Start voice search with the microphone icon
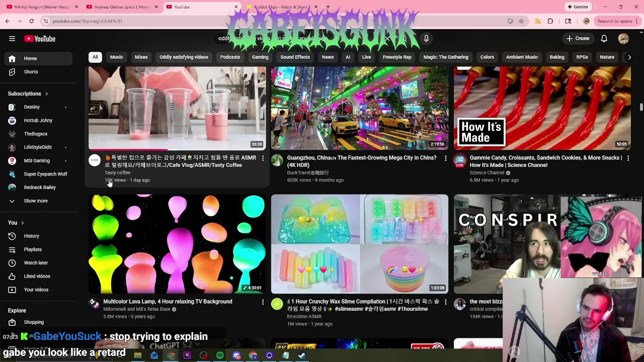The height and width of the screenshot is (362, 644). click(x=426, y=39)
